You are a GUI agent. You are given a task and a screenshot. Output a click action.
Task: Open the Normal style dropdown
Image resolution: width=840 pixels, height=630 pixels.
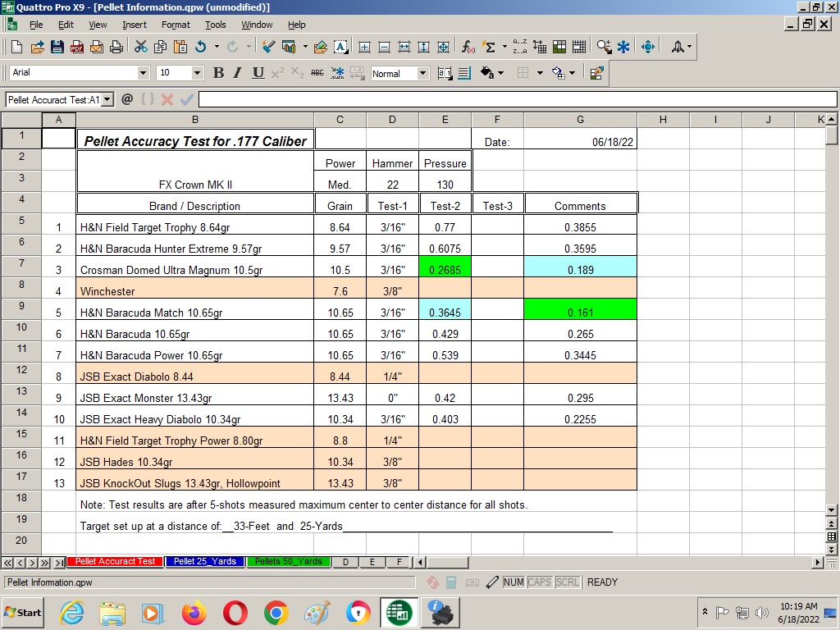click(423, 73)
